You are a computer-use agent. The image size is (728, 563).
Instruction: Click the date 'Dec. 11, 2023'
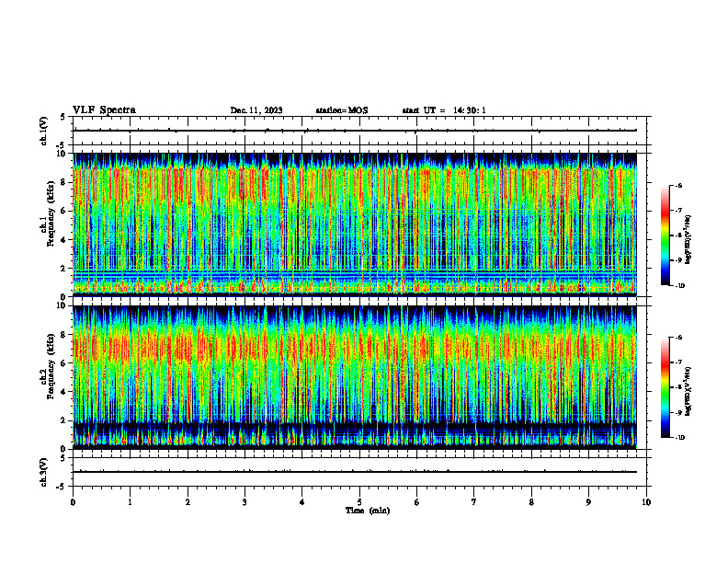[x=256, y=110]
